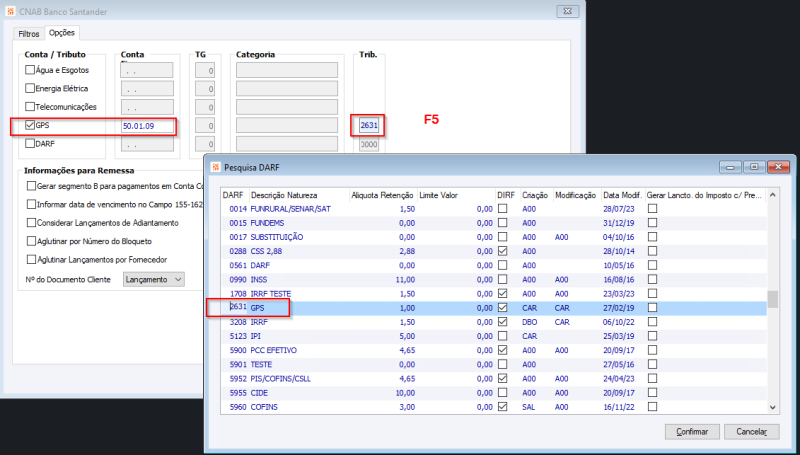Click the Limite Valor column header
800x455 pixels.
coord(455,195)
